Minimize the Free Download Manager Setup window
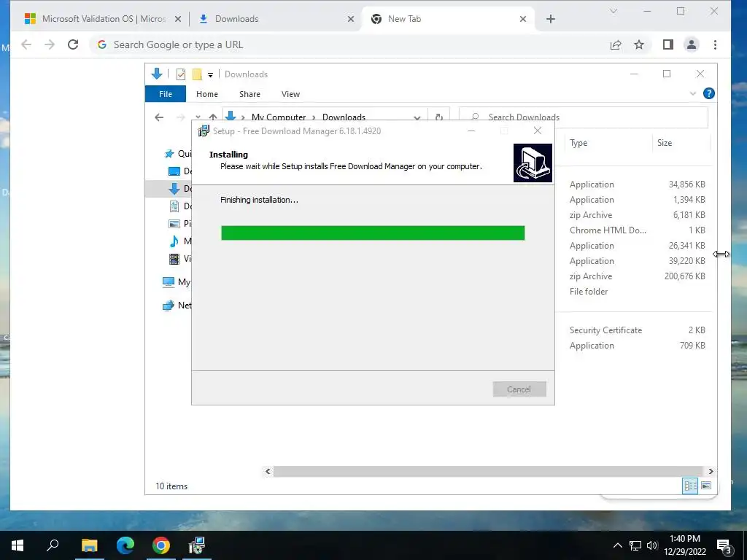This screenshot has height=560, width=747. click(x=471, y=131)
